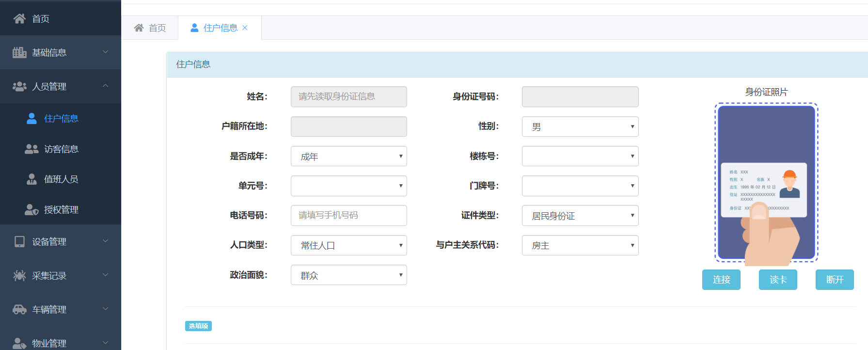Click the home icon in the sidebar

(19, 18)
